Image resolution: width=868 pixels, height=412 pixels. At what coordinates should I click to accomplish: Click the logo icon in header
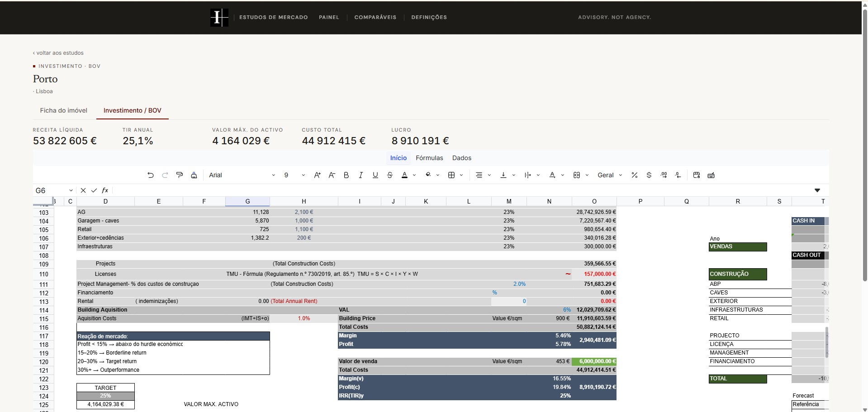(219, 18)
